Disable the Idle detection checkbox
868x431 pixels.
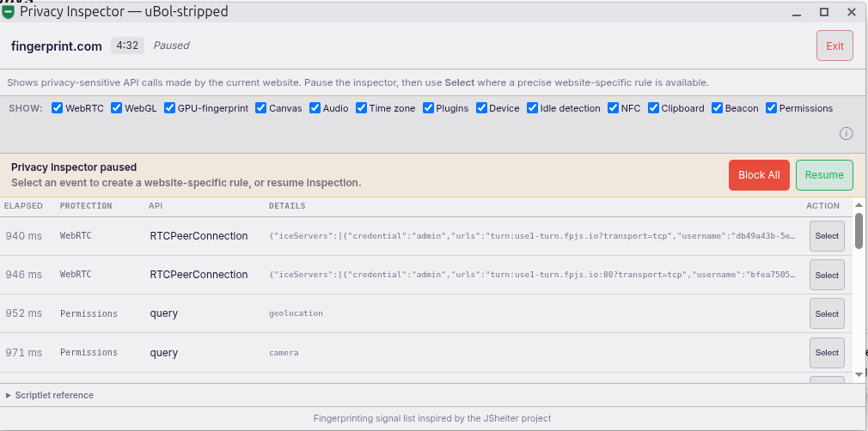(532, 108)
